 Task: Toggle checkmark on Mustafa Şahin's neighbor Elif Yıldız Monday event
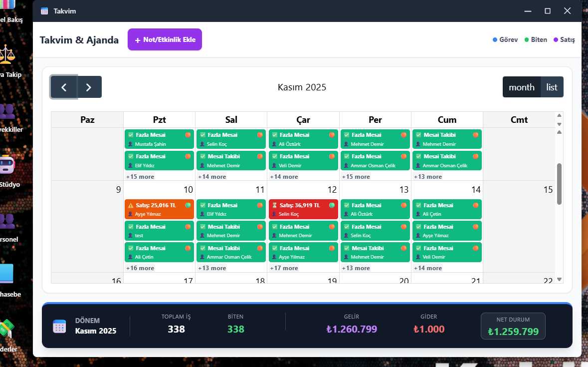(131, 156)
